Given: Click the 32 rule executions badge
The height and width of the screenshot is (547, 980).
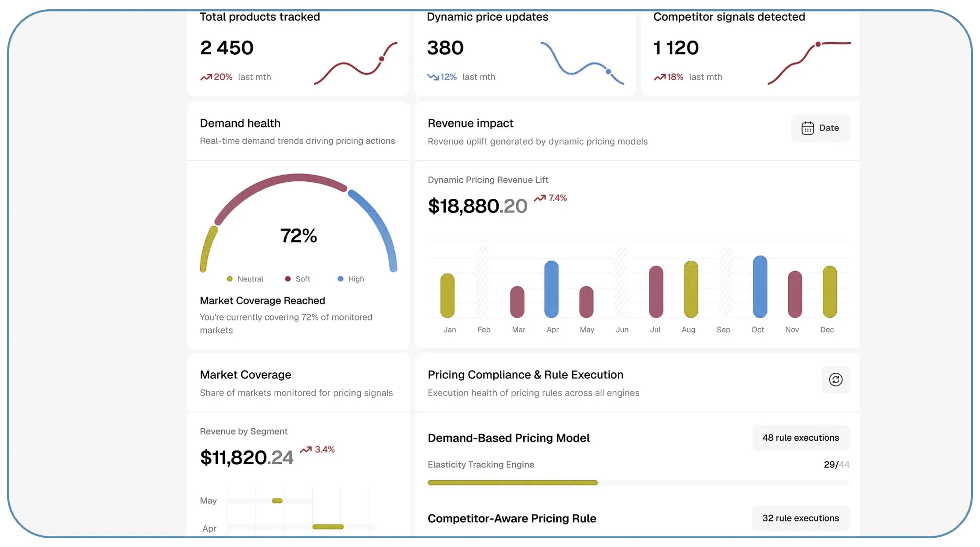Looking at the screenshot, I should tap(801, 518).
